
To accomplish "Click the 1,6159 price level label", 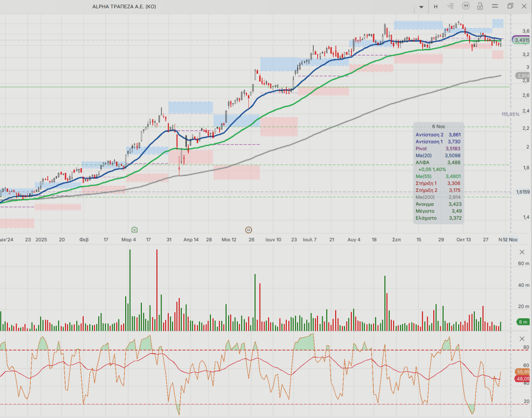I will tap(522, 192).
